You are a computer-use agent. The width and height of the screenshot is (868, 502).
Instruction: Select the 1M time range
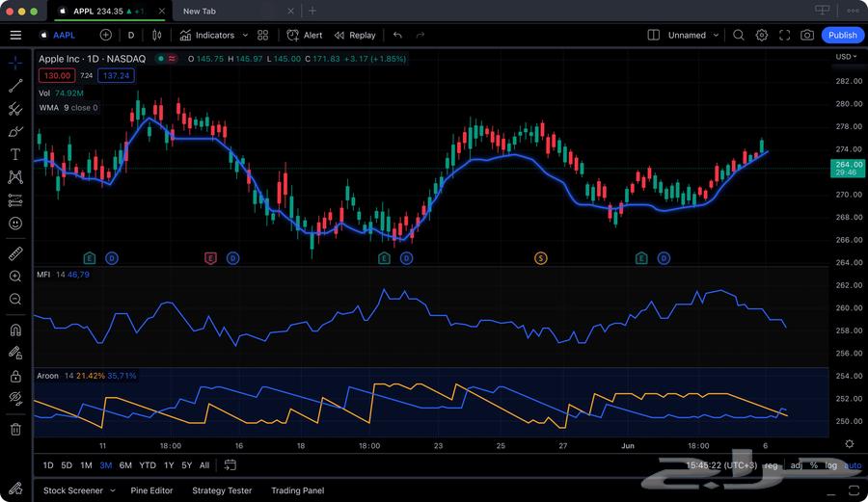(x=86, y=465)
